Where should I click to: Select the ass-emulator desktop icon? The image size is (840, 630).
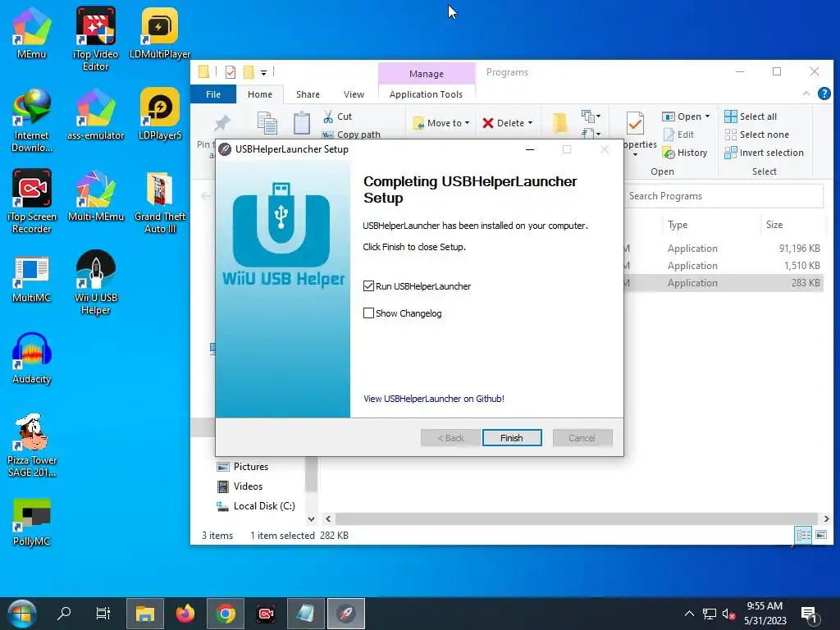click(95, 113)
